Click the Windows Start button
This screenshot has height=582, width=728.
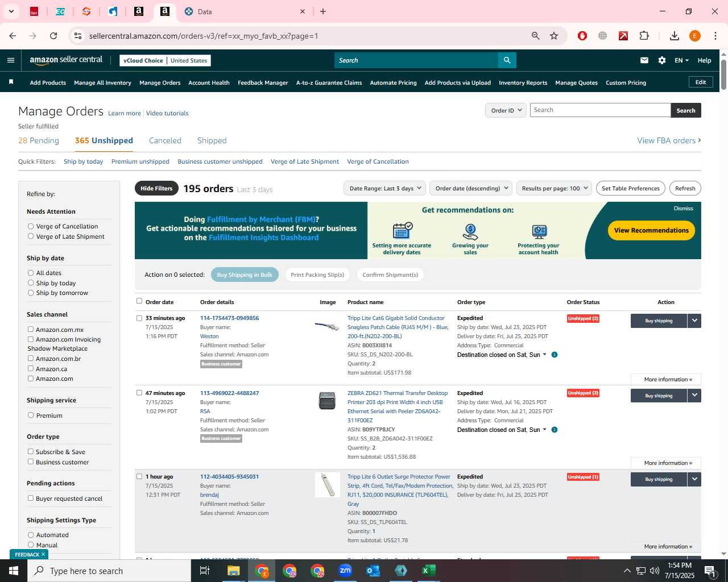14,571
